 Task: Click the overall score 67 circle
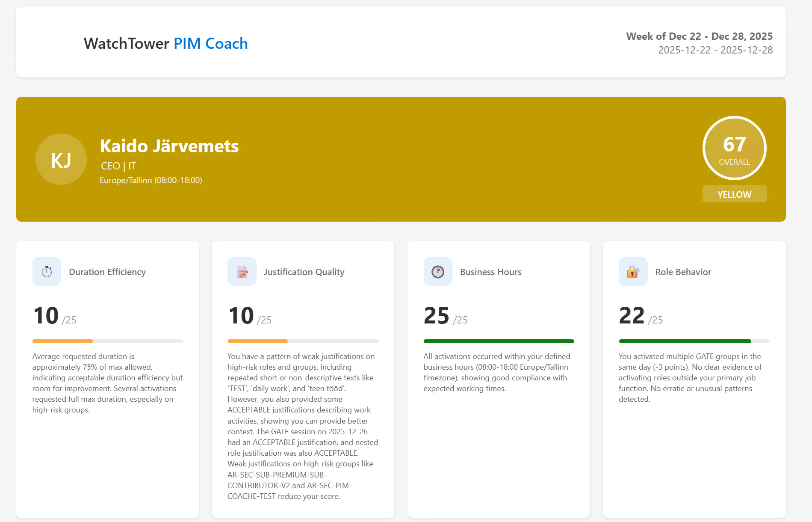pos(734,148)
